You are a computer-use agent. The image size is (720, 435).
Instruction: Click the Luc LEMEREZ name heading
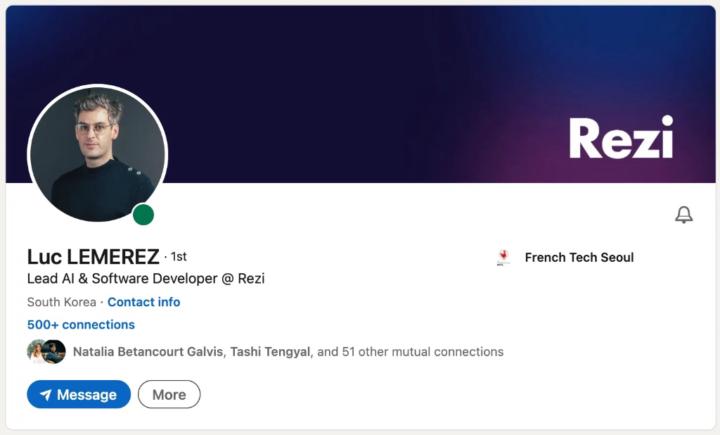(x=93, y=256)
